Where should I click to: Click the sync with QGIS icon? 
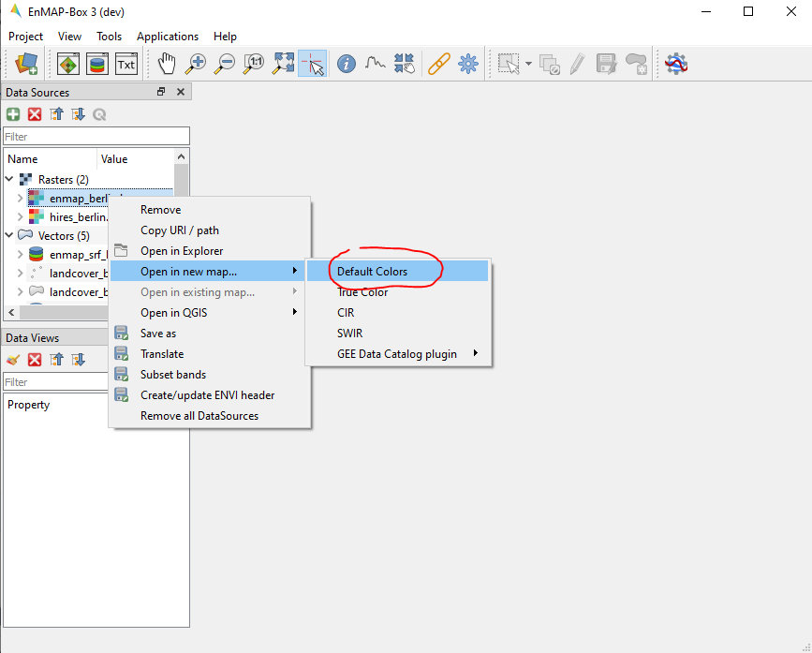tap(99, 114)
